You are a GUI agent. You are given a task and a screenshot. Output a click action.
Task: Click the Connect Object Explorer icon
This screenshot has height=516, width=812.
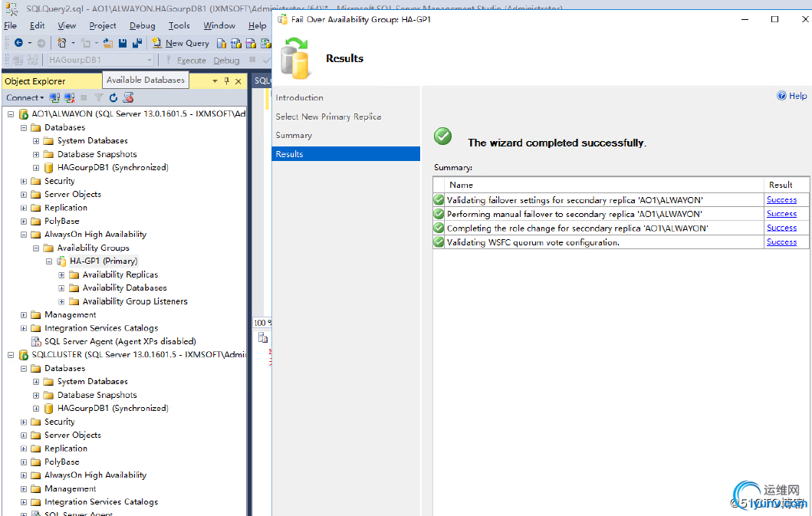54,97
